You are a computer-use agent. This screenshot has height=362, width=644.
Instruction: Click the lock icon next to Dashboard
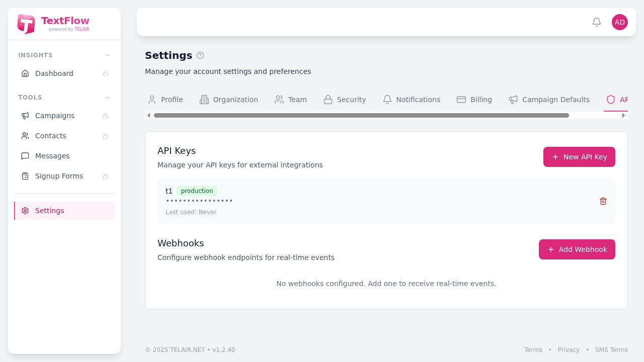[106, 73]
